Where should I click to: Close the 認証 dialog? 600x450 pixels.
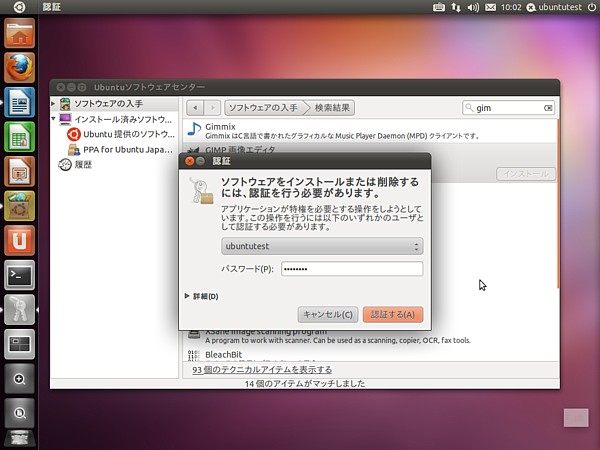(x=189, y=161)
